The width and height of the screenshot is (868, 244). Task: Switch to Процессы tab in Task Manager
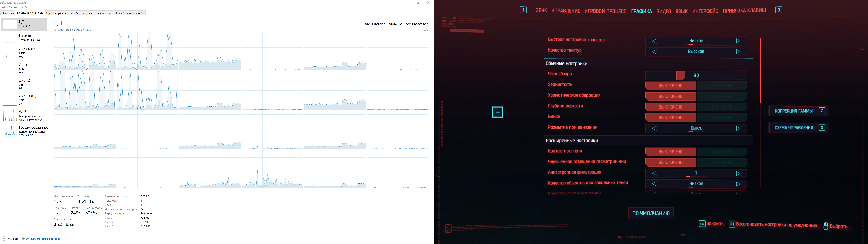[8, 13]
